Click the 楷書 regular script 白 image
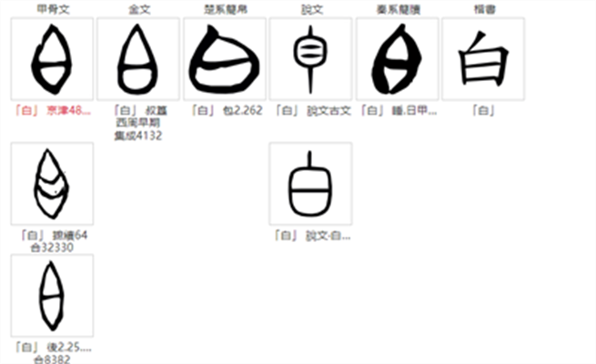 tap(483, 59)
